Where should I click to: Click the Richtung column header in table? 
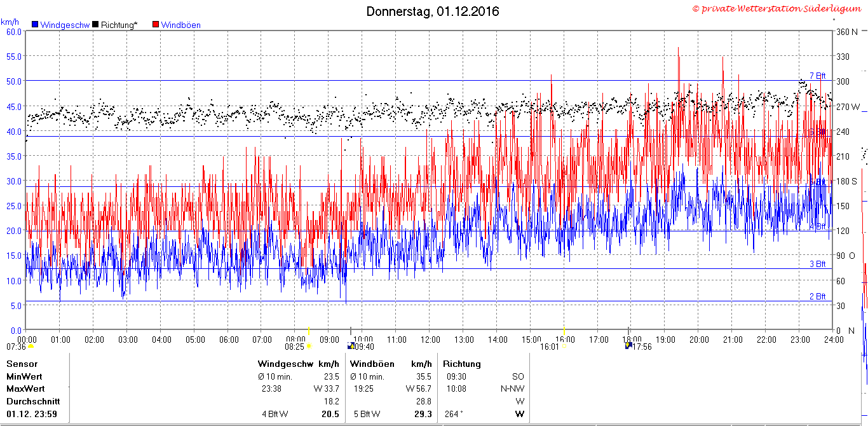462,364
